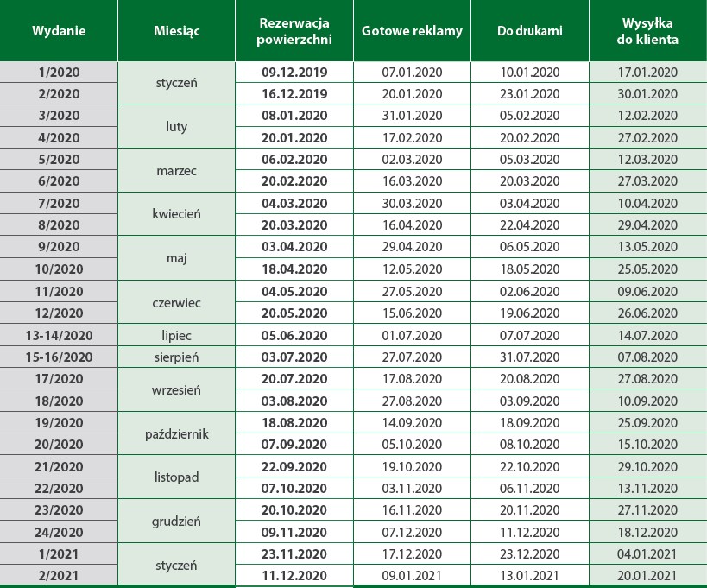Click the "Rezerwacja powierzchni" header cell
Viewport: 707px width, 588px height.
(294, 31)
